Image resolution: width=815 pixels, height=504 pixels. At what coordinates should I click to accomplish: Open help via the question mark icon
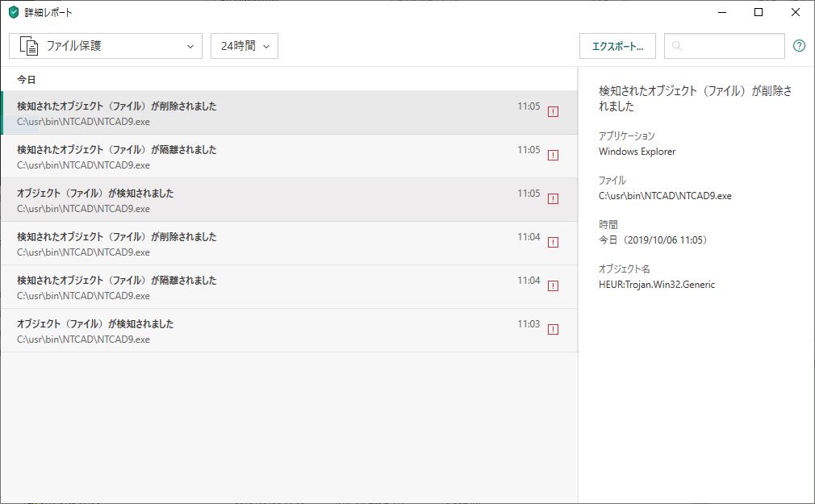coord(799,46)
